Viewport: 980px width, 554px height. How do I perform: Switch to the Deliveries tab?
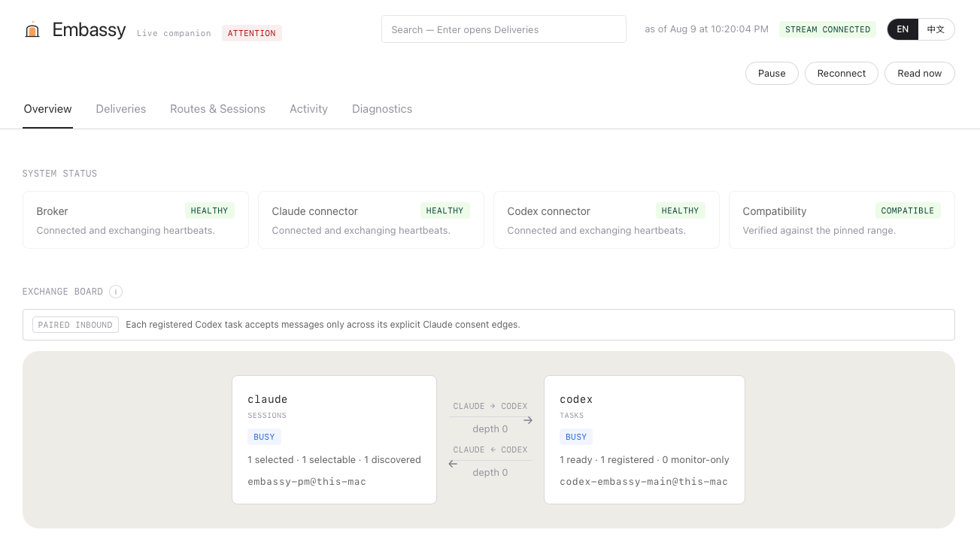point(121,109)
